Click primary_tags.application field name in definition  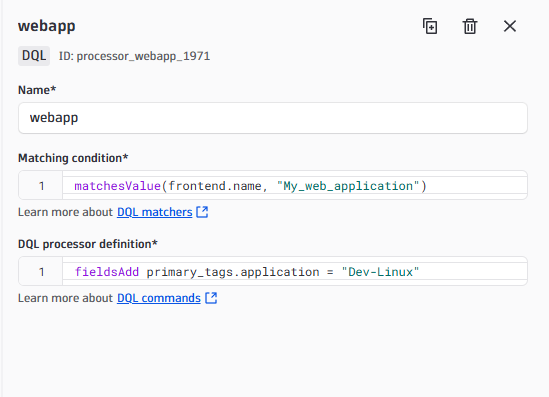[233, 272]
